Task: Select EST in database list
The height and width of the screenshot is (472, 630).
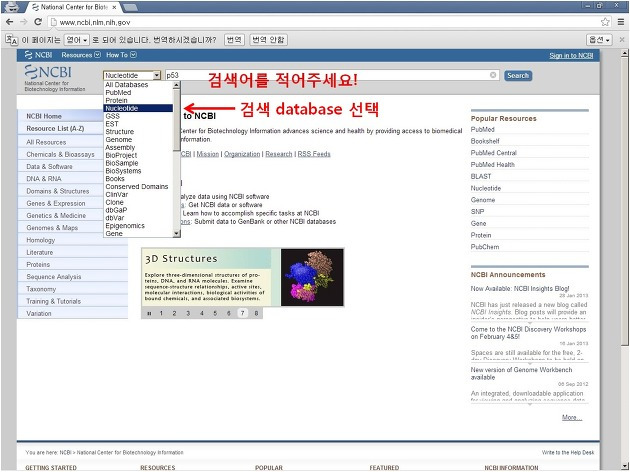Action: pos(138,124)
